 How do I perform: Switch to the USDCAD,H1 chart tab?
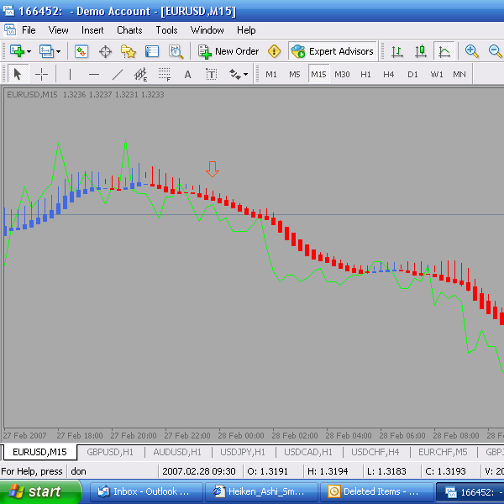coord(308,452)
